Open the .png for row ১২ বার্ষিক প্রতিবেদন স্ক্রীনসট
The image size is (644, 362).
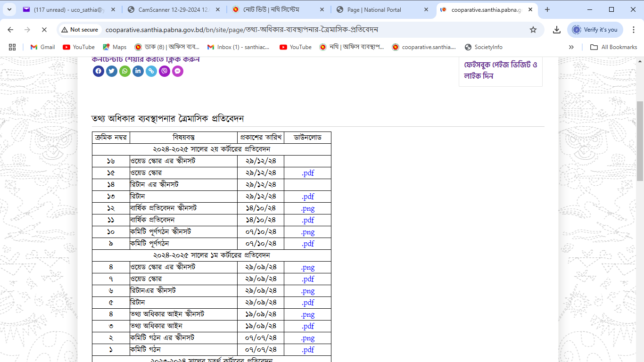pos(308,208)
